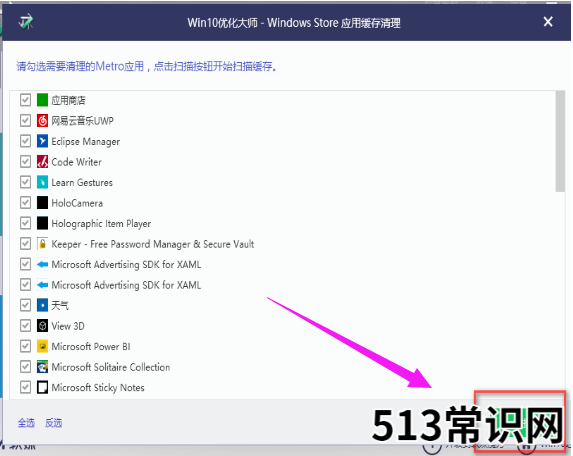The height and width of the screenshot is (456, 573).
Task: Disable the Microsoft Power BI checkbox
Action: tap(25, 346)
